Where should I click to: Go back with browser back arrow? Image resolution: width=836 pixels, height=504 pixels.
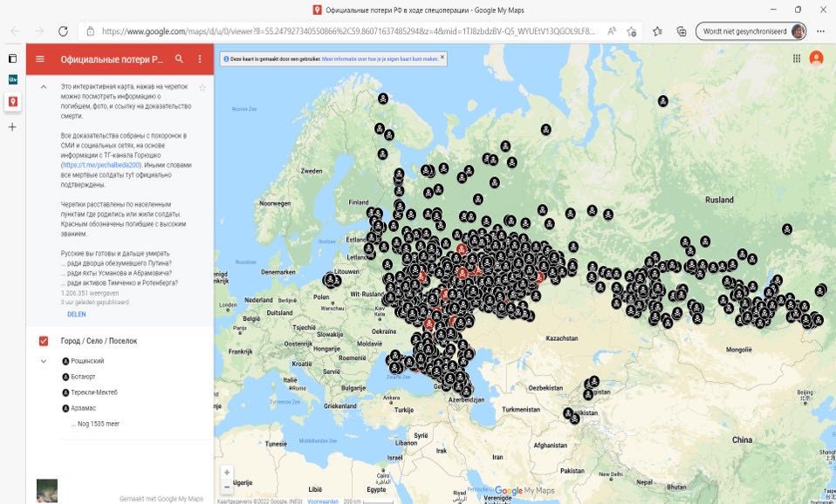(15, 31)
